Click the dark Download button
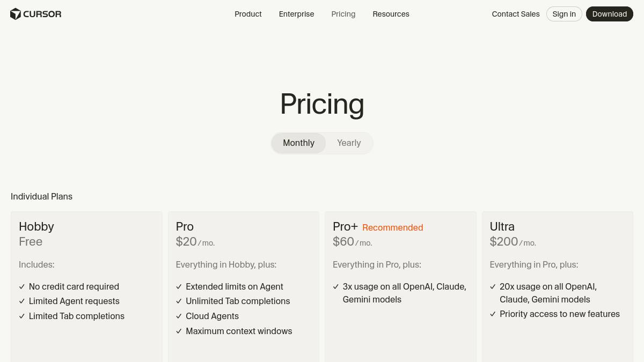Viewport: 644px width, 362px height. pos(609,14)
